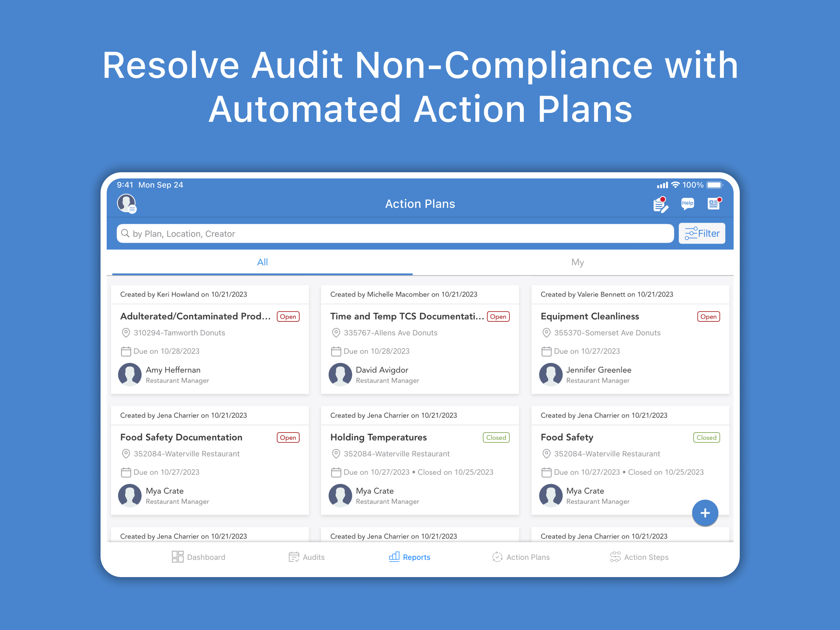Tap the blue plus add button

[705, 513]
